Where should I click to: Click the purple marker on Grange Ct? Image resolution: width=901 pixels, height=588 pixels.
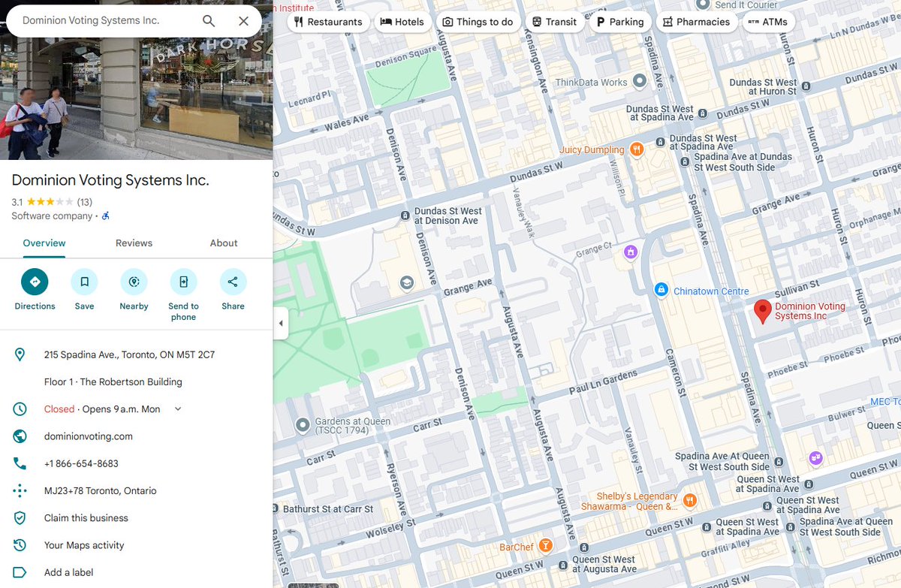631,252
